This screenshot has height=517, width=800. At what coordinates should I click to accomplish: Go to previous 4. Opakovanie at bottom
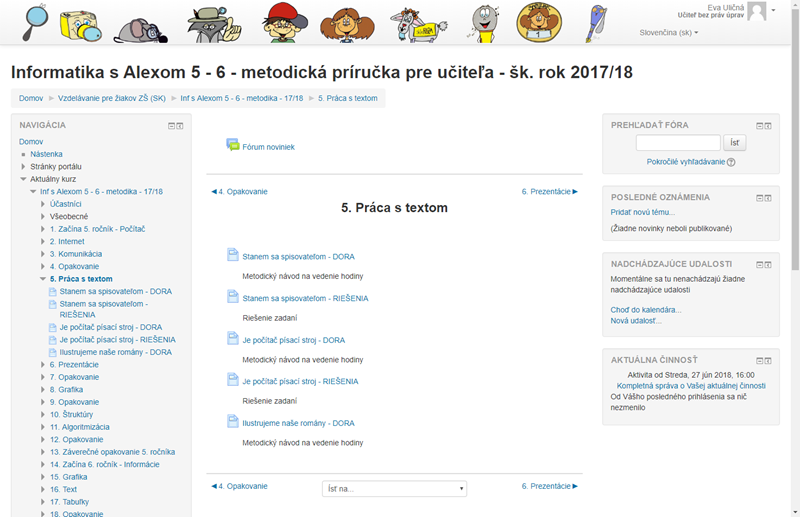pos(239,486)
